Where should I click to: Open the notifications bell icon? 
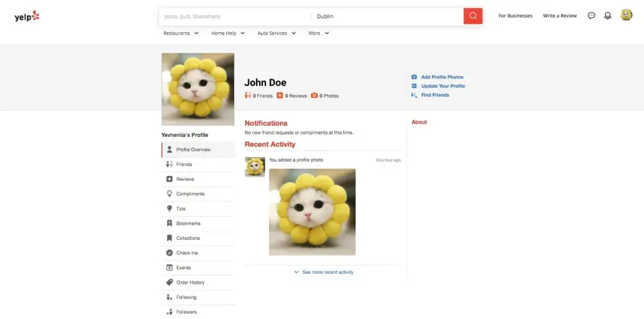coord(608,16)
